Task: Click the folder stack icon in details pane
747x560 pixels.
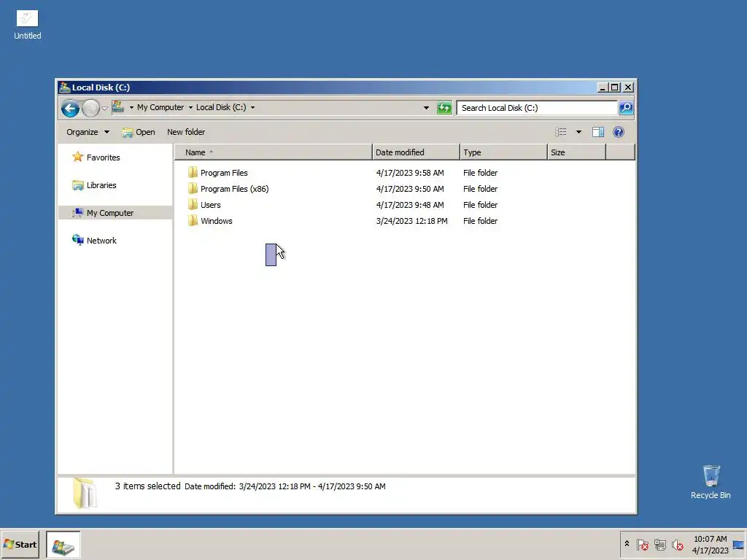Action: 85,494
